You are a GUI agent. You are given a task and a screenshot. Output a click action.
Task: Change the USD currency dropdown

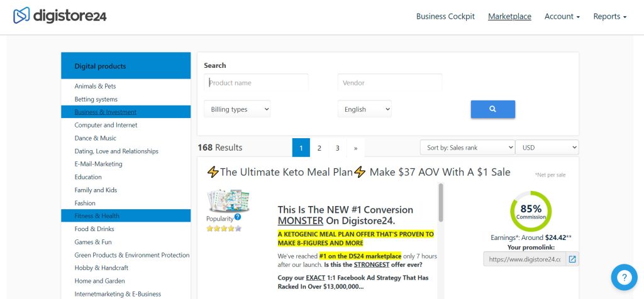(547, 148)
